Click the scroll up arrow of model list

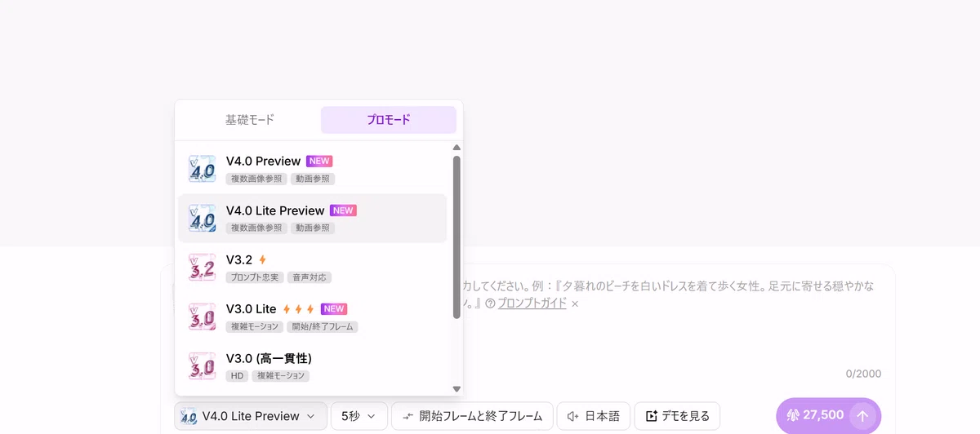click(457, 148)
